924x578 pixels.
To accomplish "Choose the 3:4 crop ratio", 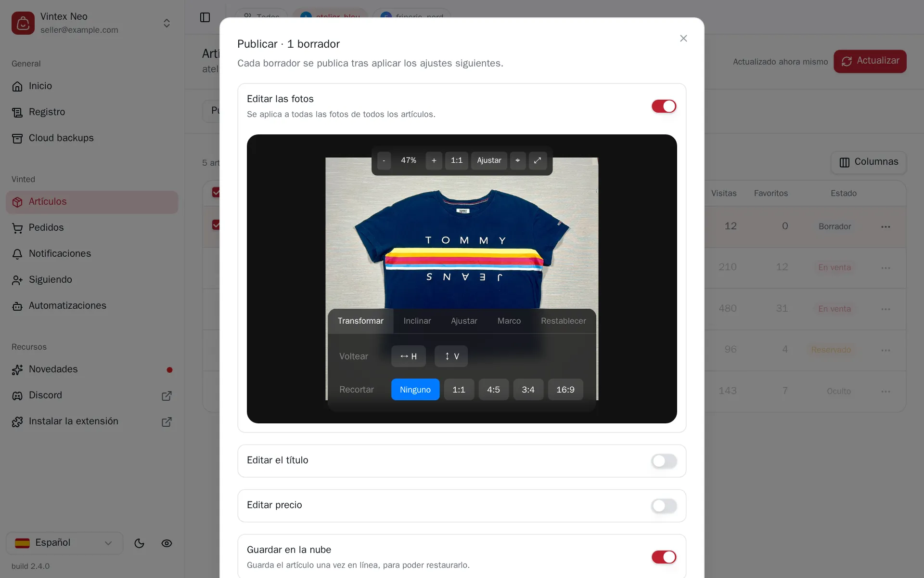I will [x=528, y=390].
